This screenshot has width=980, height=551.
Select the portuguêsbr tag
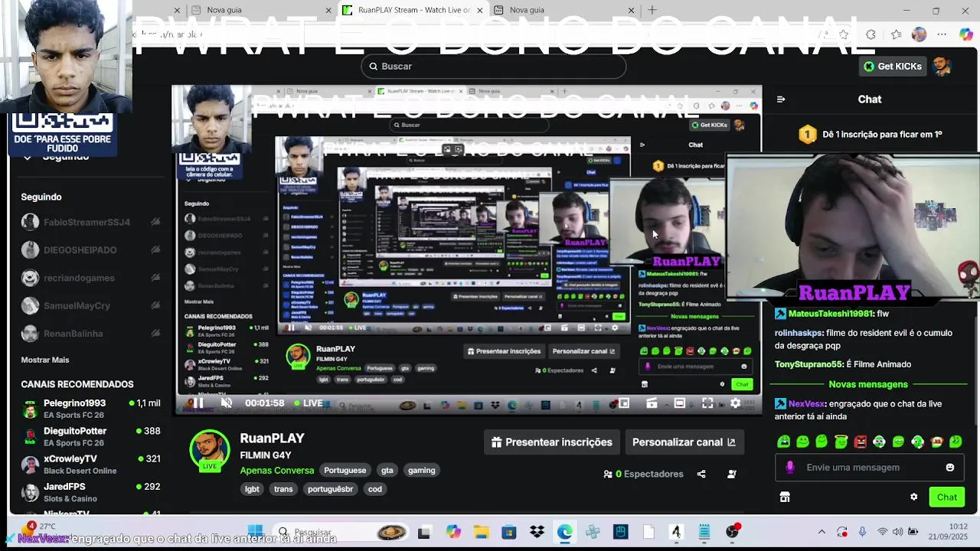[x=330, y=489]
